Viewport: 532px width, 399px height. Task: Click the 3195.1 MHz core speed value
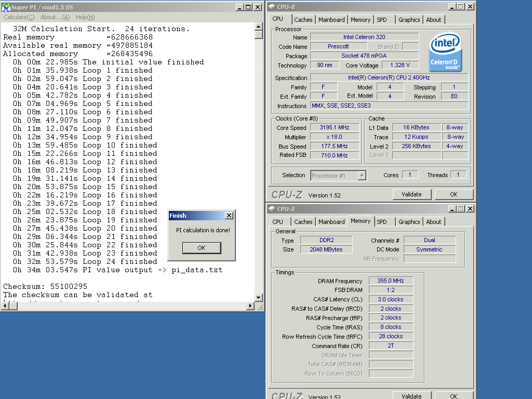(335, 128)
